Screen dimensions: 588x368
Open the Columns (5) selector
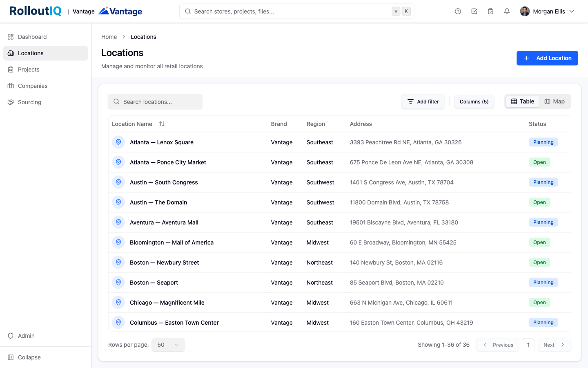474,102
